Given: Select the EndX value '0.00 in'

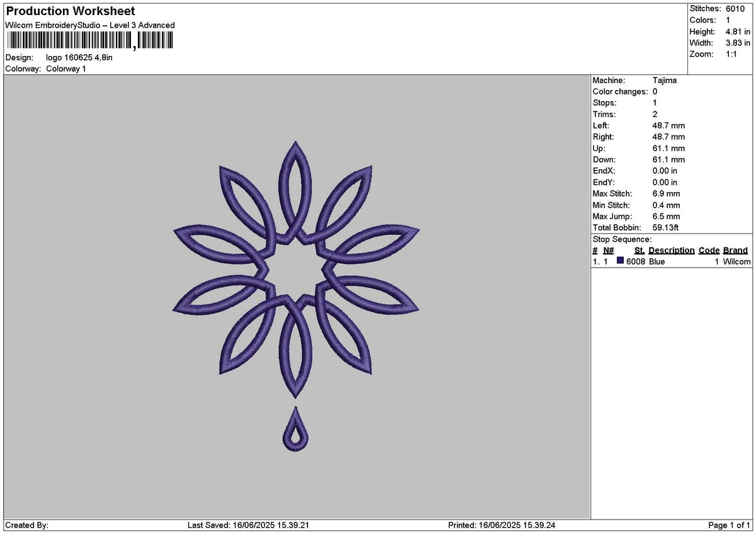Looking at the screenshot, I should coord(665,171).
